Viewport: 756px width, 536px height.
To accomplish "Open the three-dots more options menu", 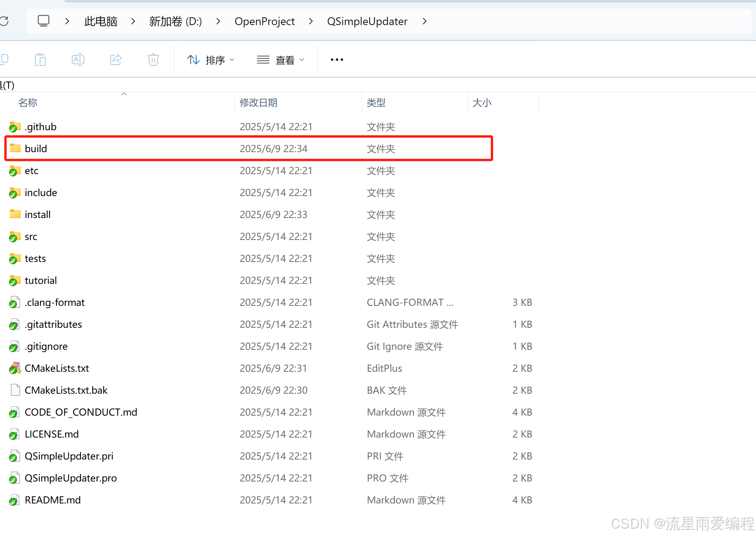I will 337,60.
